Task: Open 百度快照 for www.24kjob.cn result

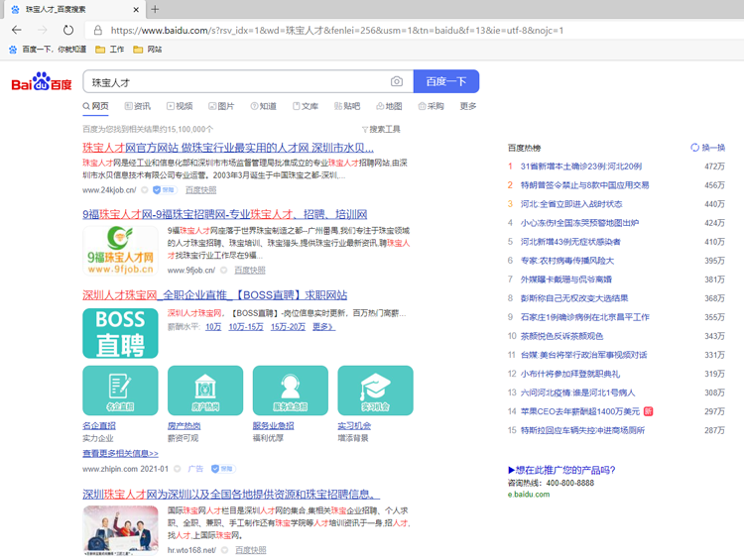Action: click(x=200, y=190)
